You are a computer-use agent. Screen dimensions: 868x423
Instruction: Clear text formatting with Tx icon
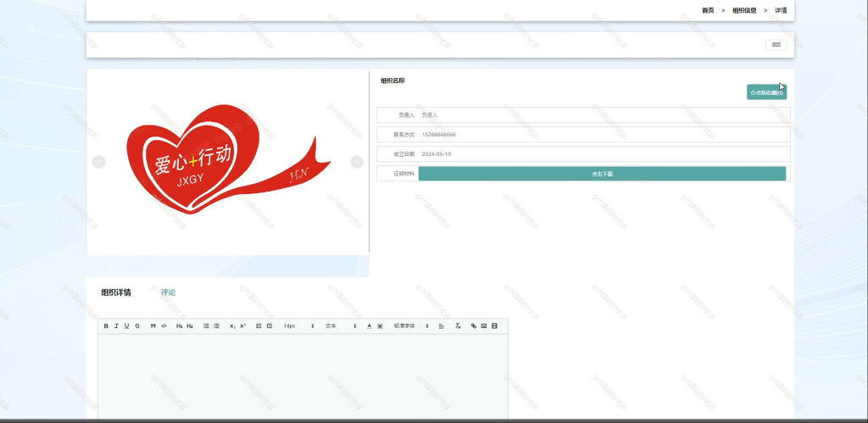pyautogui.click(x=458, y=326)
